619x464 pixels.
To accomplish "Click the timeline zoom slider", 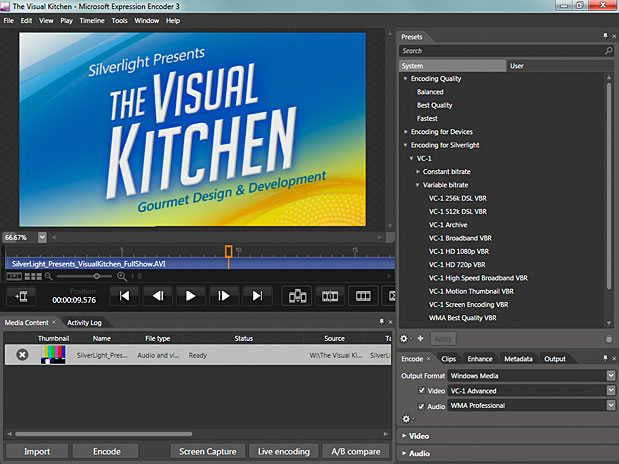I will tap(96, 275).
